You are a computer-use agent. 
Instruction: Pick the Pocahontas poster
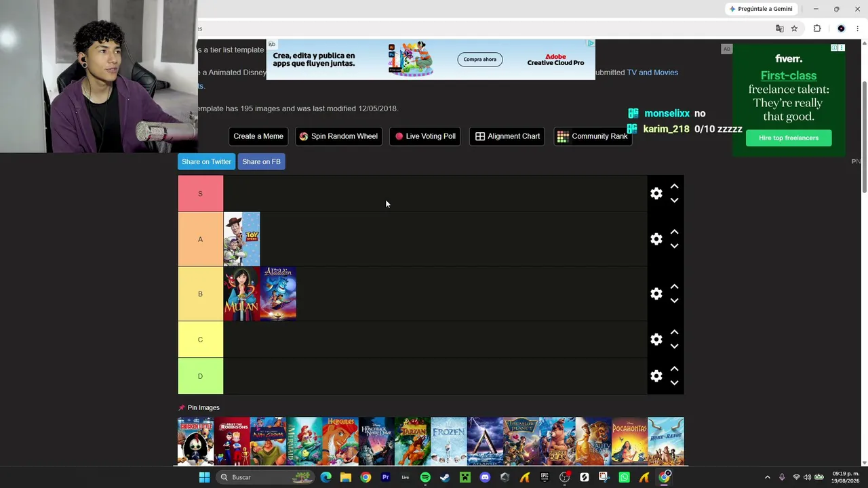[x=629, y=441]
